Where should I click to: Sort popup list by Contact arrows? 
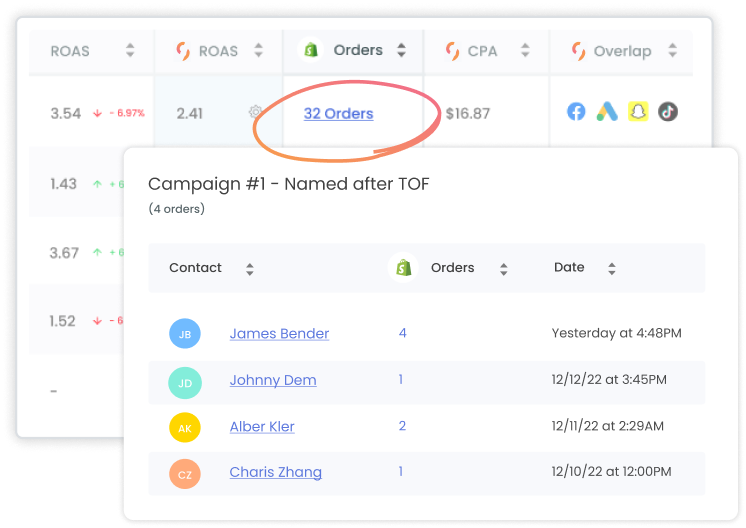coord(250,269)
